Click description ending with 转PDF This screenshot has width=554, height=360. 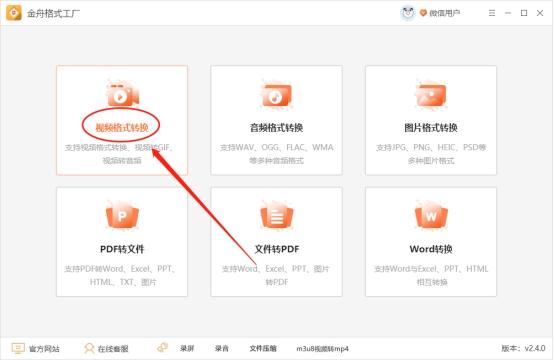(276, 275)
